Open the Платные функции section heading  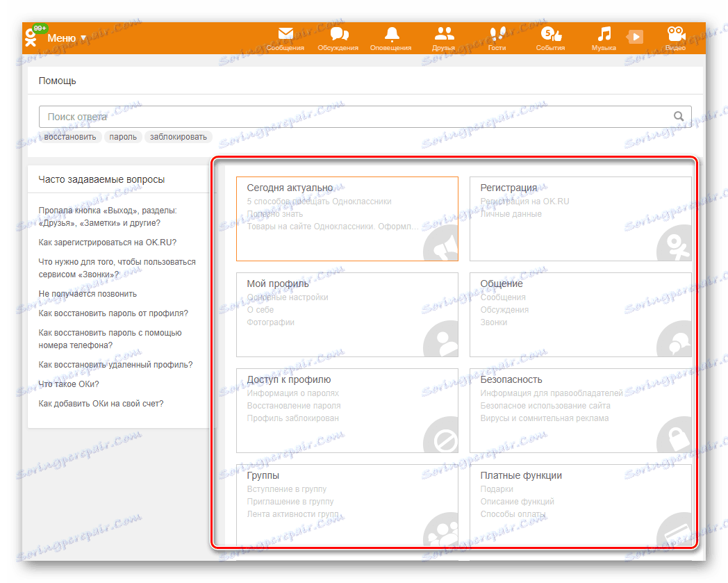click(x=521, y=476)
